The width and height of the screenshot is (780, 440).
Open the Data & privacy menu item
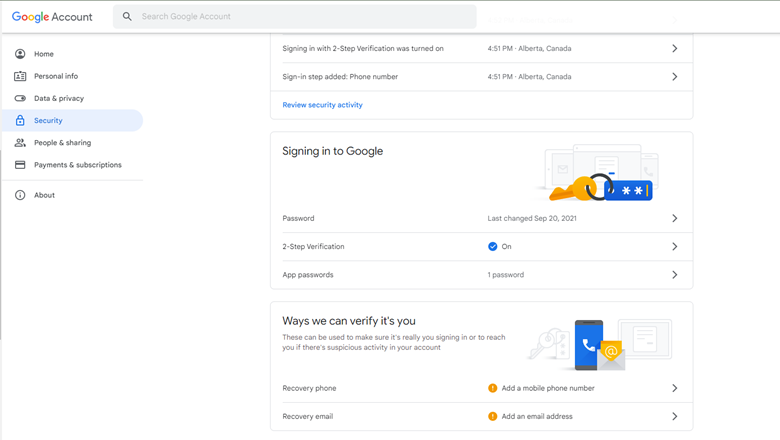tap(59, 98)
